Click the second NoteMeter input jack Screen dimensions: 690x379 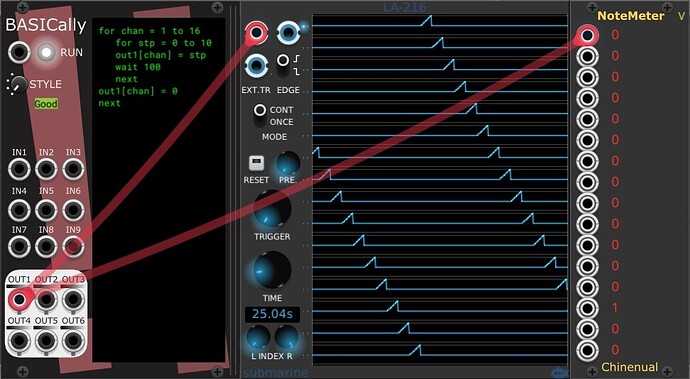coord(587,56)
